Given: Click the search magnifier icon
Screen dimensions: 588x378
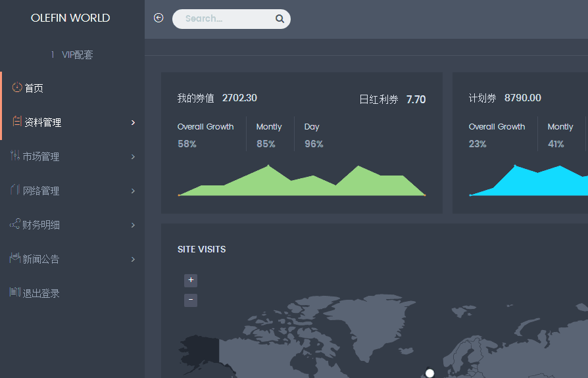Looking at the screenshot, I should (280, 18).
